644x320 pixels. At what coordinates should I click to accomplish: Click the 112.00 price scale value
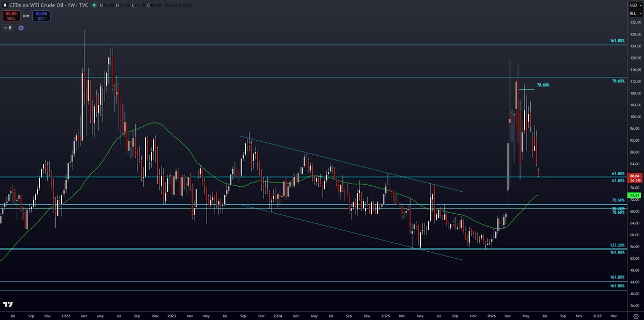pyautogui.click(x=635, y=82)
